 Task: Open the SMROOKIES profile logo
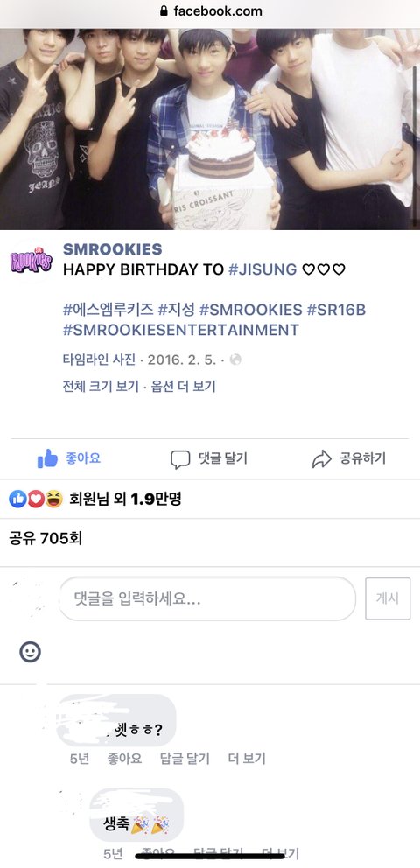tap(31, 262)
